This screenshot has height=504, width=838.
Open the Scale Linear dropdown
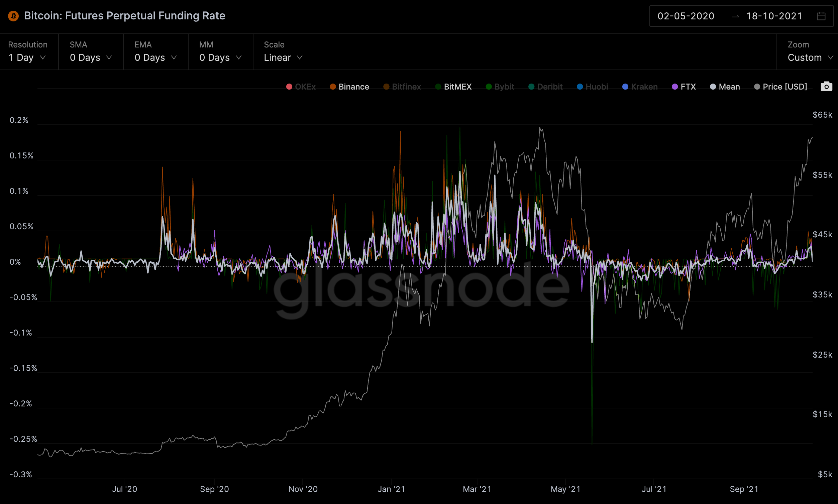pyautogui.click(x=283, y=57)
